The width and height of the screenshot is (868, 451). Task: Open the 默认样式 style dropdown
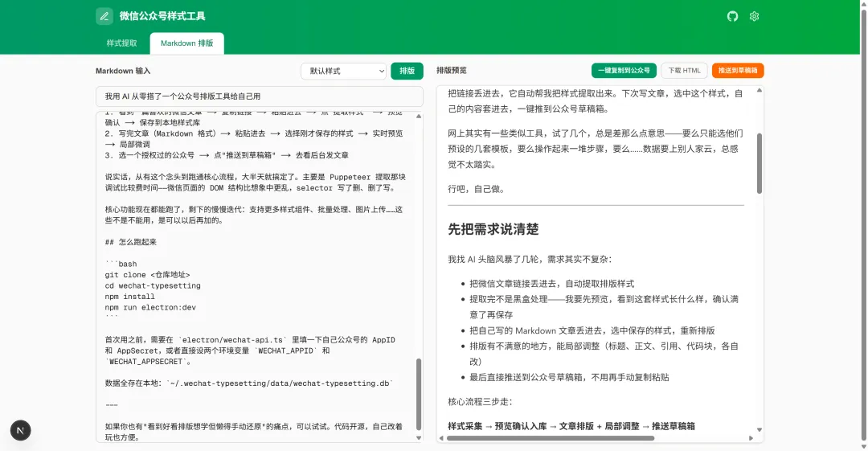pyautogui.click(x=343, y=71)
